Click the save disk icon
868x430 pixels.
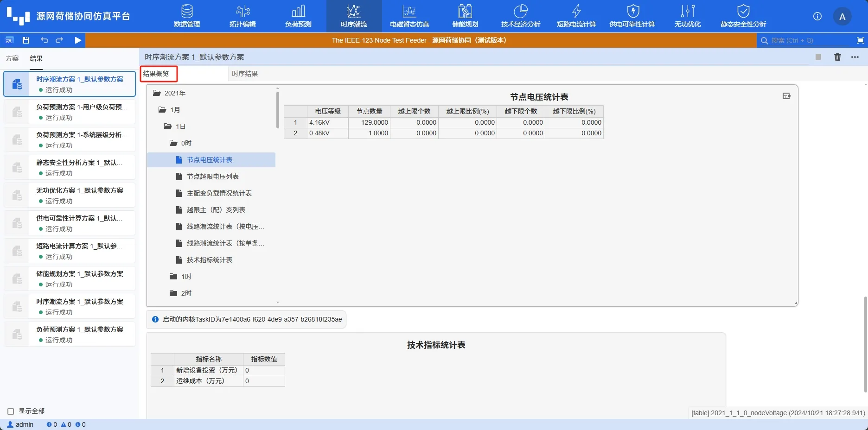26,40
